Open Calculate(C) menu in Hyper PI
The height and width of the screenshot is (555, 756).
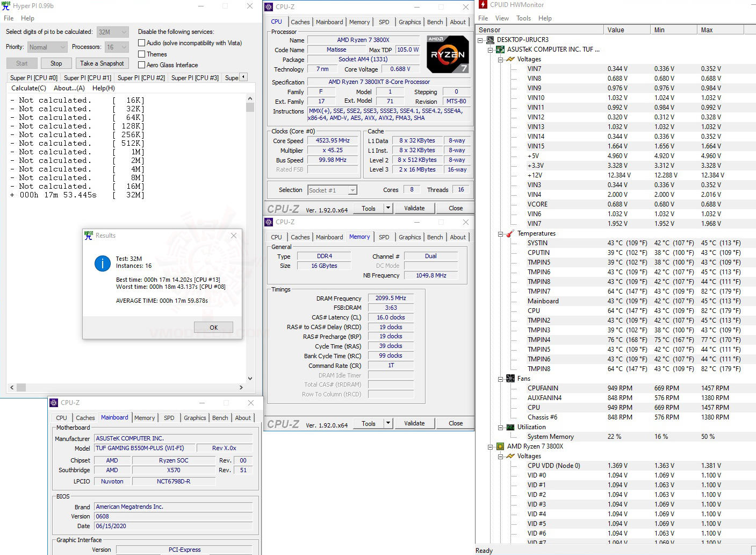tap(28, 88)
